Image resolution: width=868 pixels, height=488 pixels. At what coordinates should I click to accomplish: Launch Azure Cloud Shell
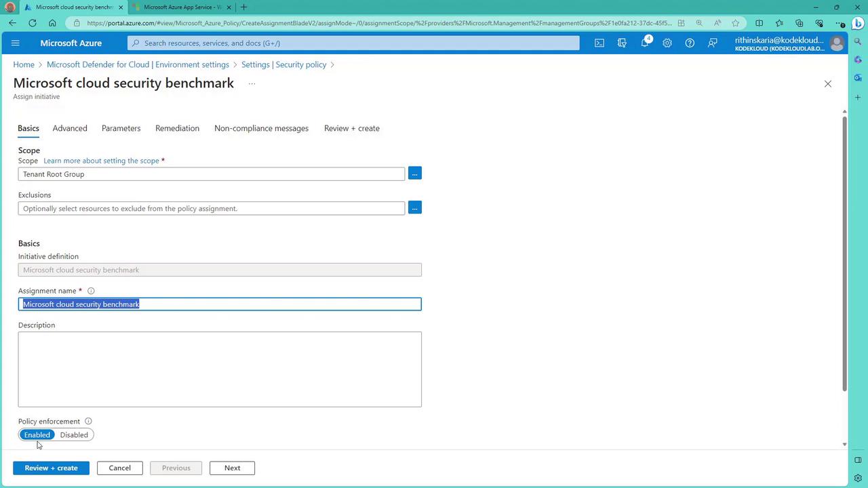599,43
